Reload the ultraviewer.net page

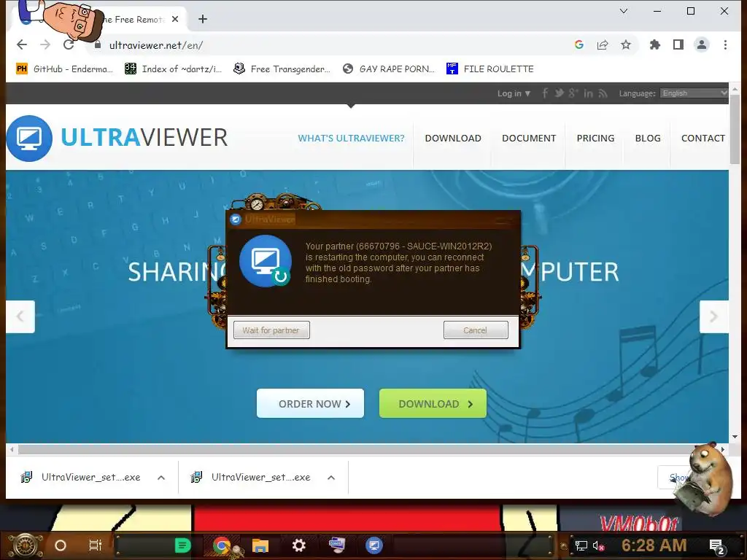pyautogui.click(x=69, y=44)
